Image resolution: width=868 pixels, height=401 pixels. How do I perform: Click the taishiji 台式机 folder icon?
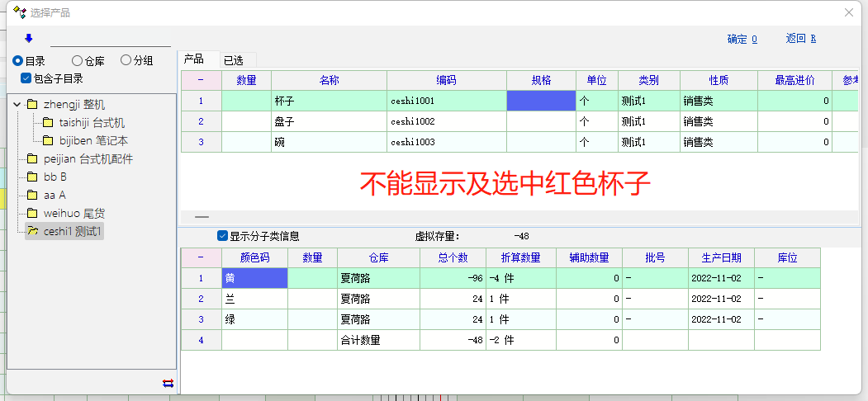tap(48, 123)
